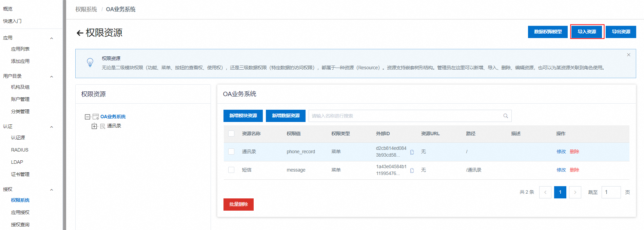This screenshot has height=230, width=644.
Task: Open 应用列表 in the sidebar
Action: pos(20,49)
